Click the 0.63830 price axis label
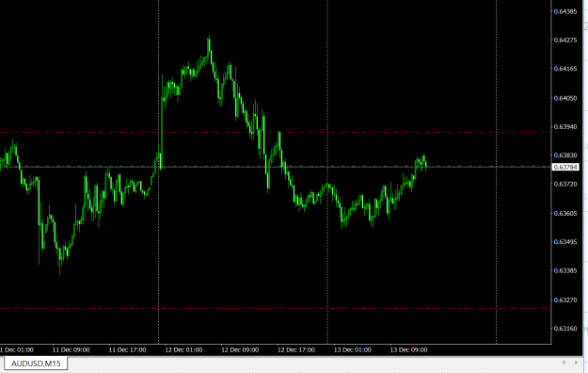The image size is (588, 373). 565,155
